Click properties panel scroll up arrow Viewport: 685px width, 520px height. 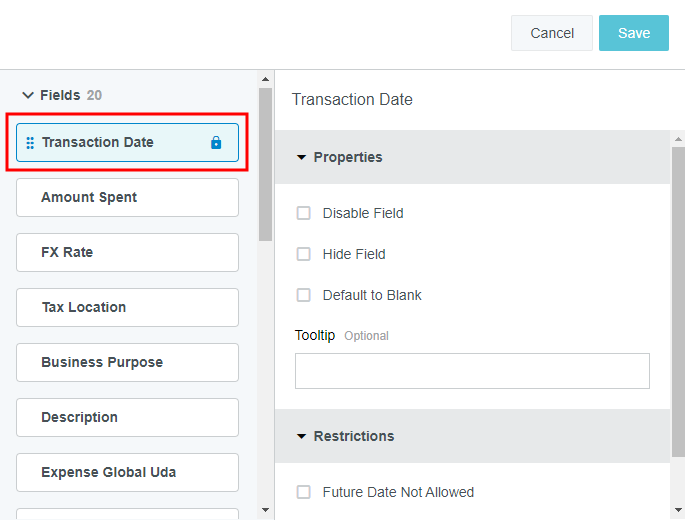pos(678,139)
